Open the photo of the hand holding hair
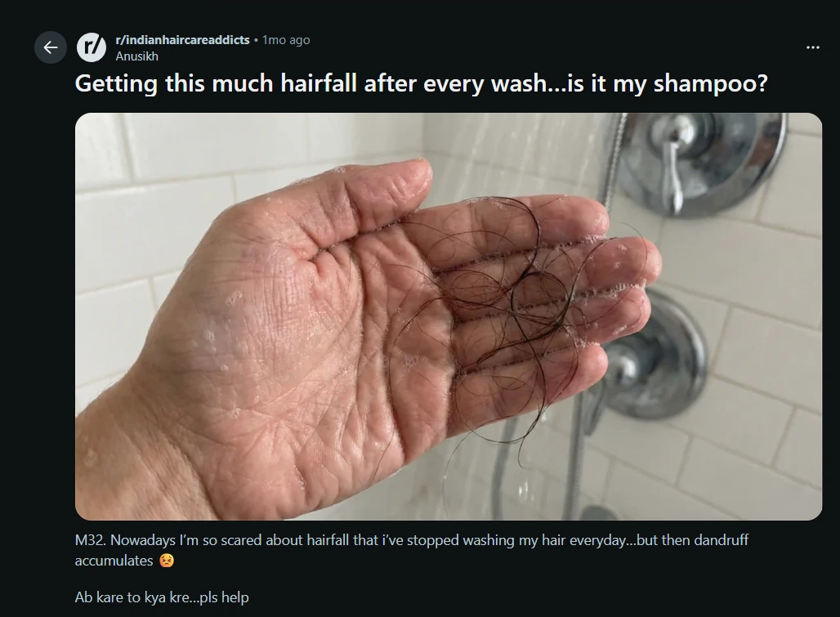 coord(449,316)
